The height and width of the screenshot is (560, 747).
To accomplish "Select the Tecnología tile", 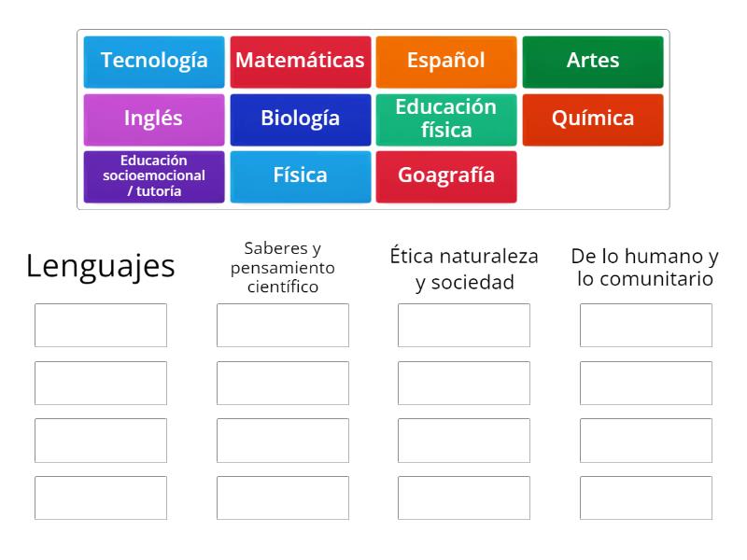I will (x=154, y=62).
